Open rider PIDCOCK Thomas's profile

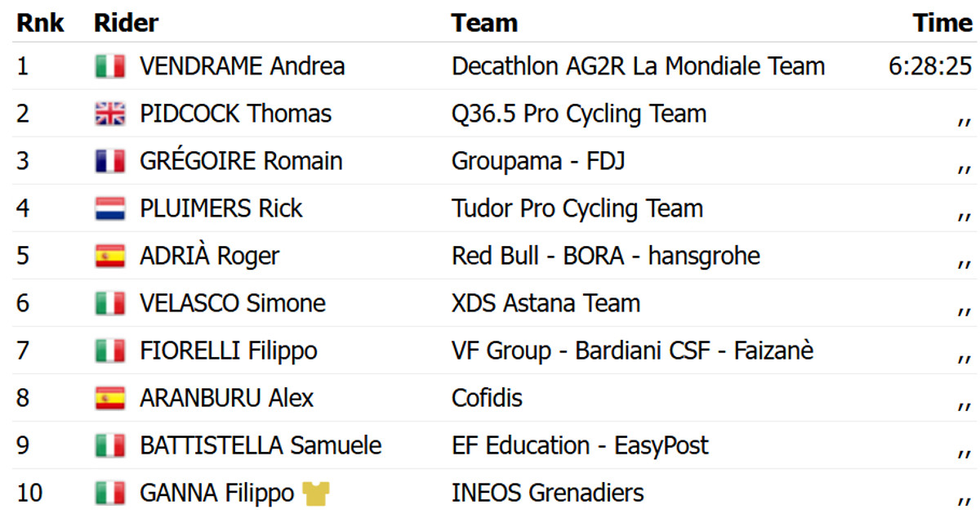point(235,114)
